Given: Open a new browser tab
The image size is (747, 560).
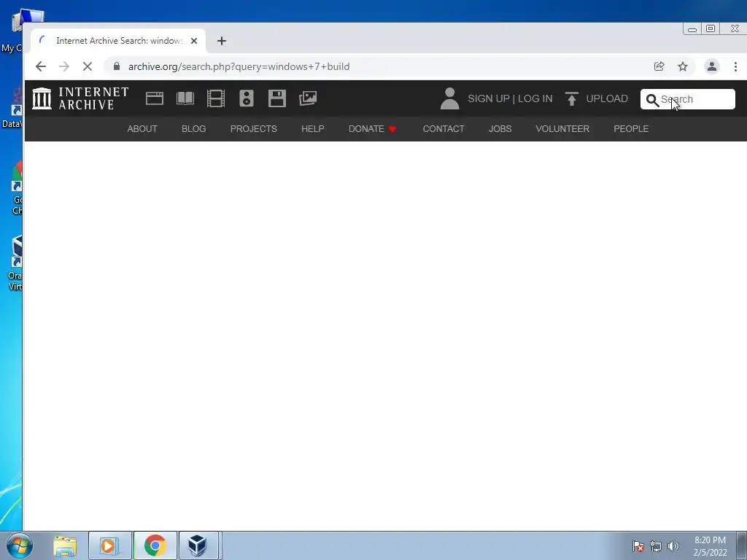Looking at the screenshot, I should click(222, 41).
